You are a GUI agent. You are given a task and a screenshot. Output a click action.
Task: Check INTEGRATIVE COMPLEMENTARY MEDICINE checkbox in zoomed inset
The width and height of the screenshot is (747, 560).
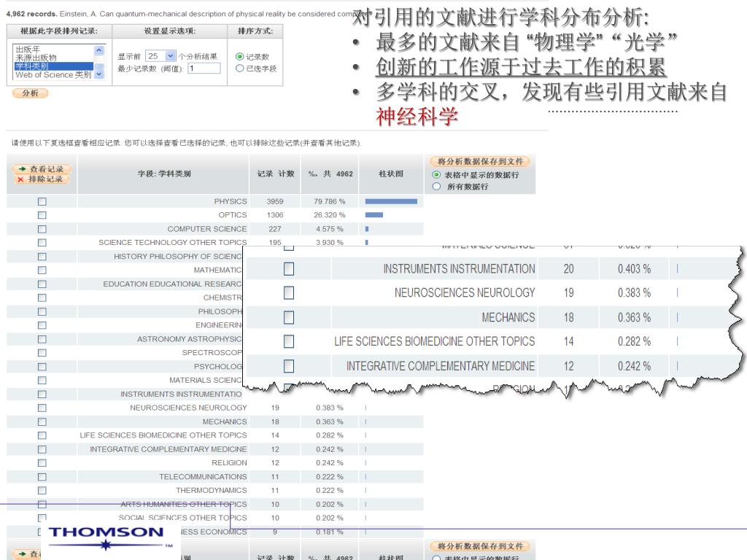point(289,366)
